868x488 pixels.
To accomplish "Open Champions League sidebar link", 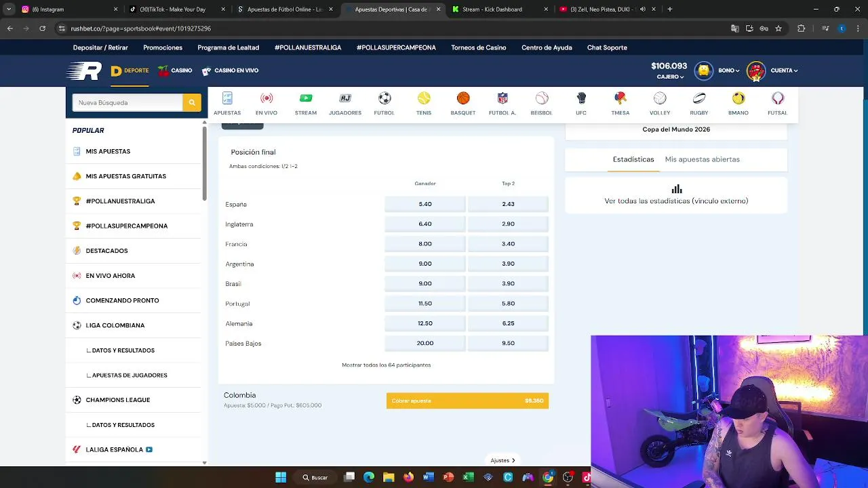I will pos(117,400).
